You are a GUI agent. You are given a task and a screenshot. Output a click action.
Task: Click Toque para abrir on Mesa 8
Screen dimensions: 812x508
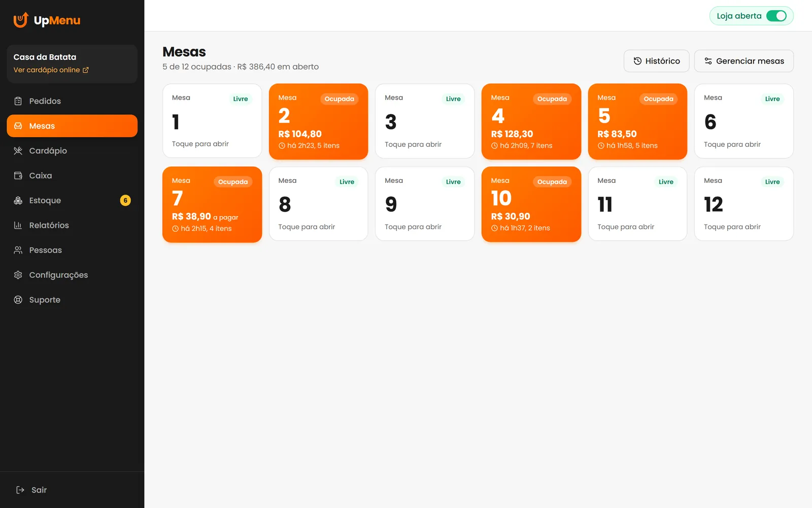coord(307,227)
